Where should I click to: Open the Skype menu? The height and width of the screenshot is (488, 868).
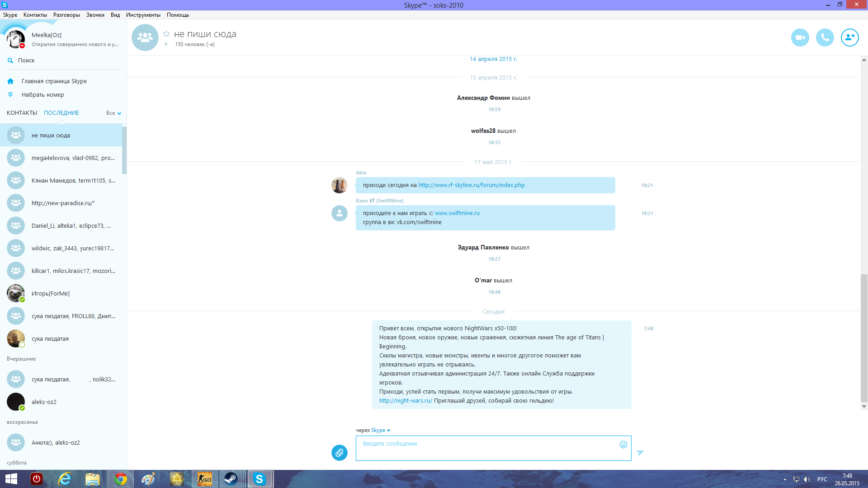pyautogui.click(x=10, y=15)
